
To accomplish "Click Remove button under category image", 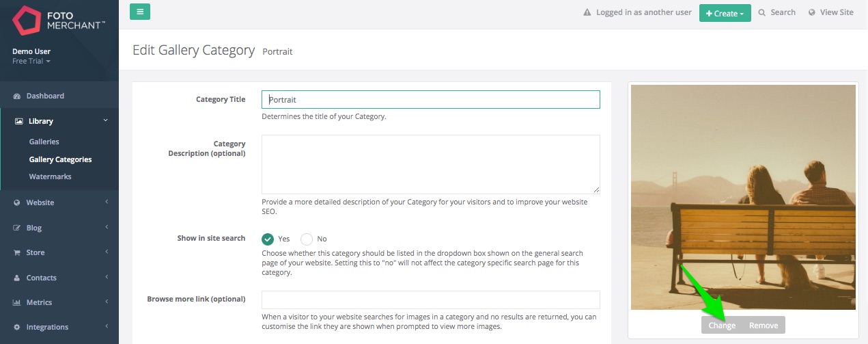I will [764, 326].
